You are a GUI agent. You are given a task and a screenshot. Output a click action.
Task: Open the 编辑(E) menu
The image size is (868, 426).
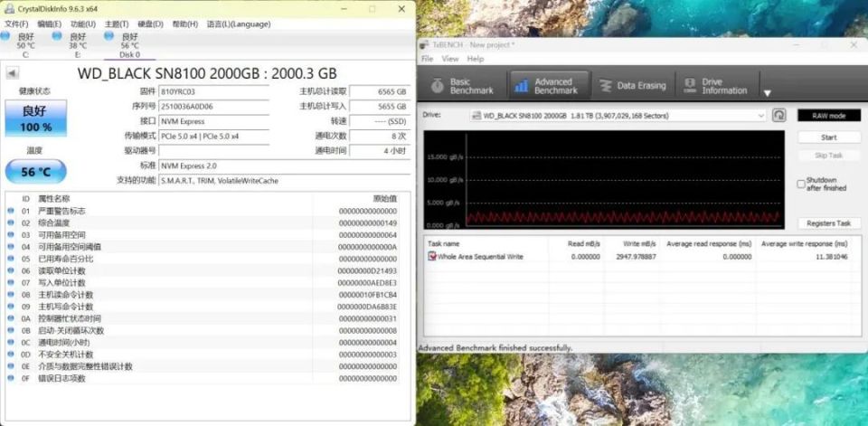click(49, 24)
